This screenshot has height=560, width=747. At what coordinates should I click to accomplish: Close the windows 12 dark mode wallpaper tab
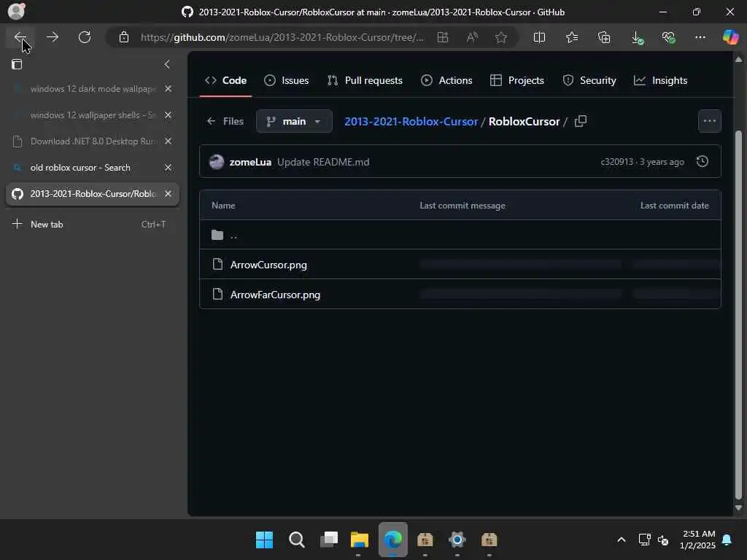(169, 88)
